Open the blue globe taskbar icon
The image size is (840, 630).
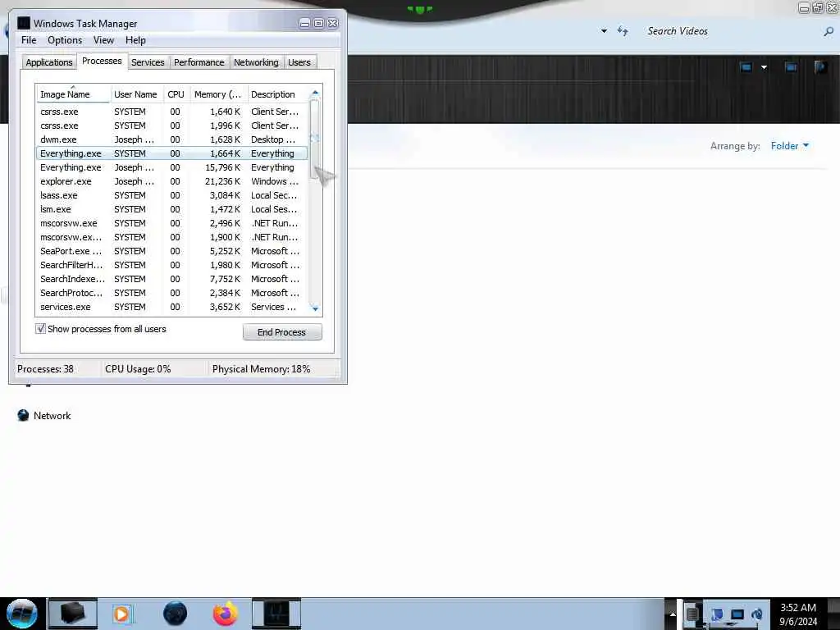176,614
